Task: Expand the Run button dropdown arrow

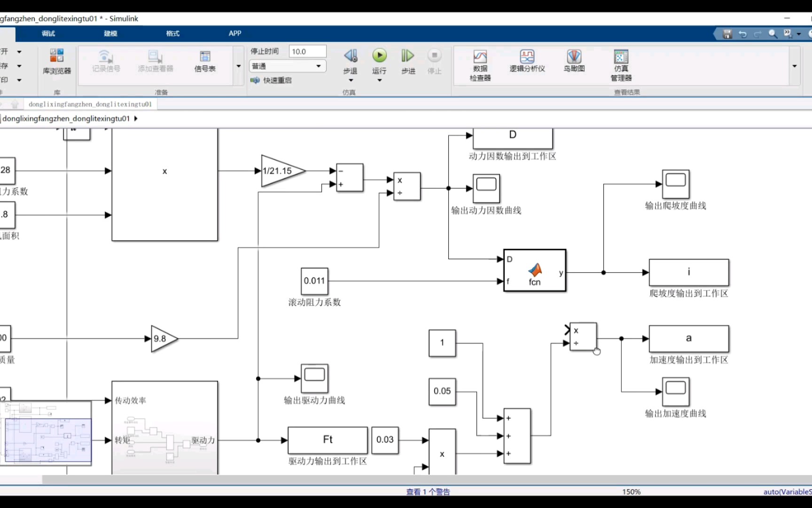Action: coord(379,80)
